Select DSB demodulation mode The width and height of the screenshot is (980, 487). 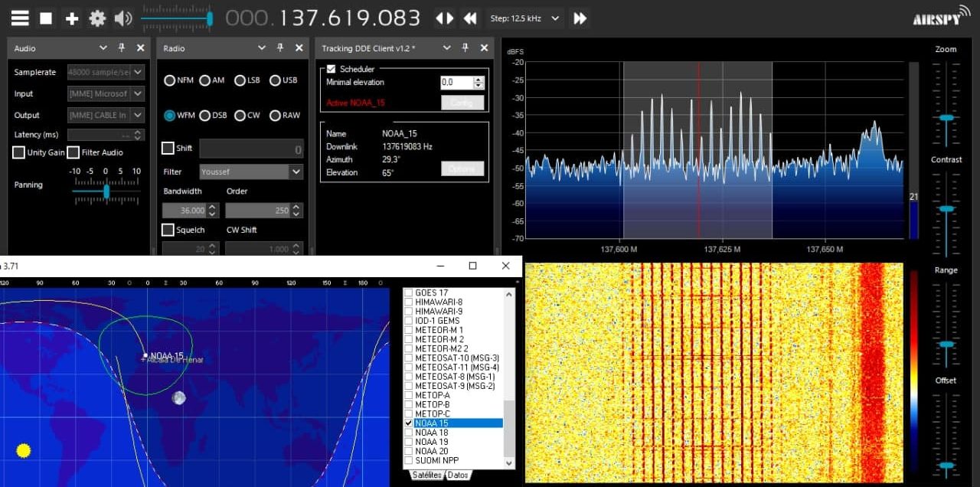pos(204,116)
